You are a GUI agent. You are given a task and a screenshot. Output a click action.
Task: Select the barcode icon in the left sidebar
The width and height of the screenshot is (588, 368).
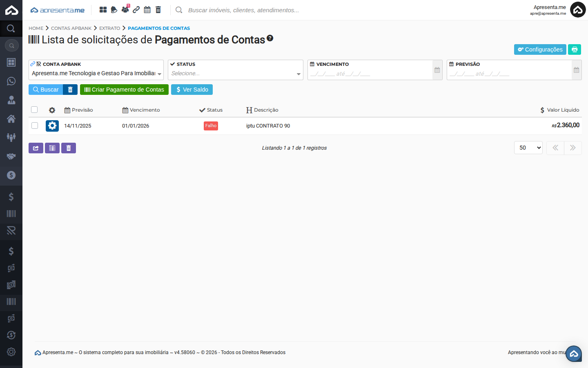(x=11, y=213)
